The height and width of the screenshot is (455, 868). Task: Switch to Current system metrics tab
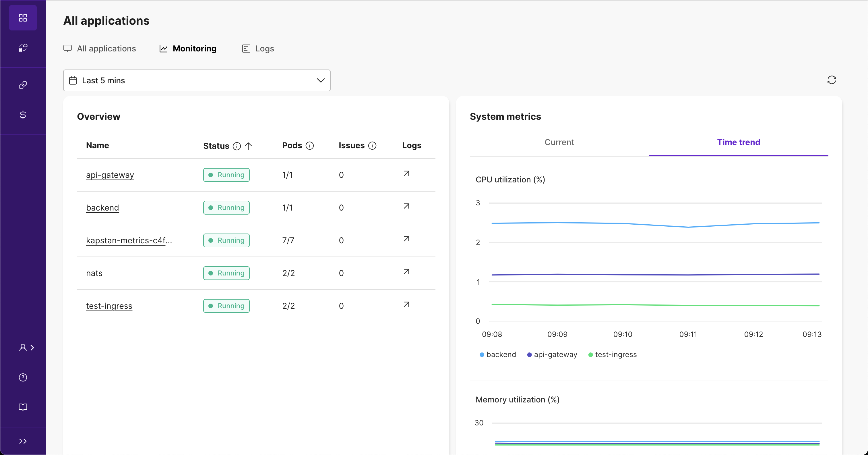point(559,142)
